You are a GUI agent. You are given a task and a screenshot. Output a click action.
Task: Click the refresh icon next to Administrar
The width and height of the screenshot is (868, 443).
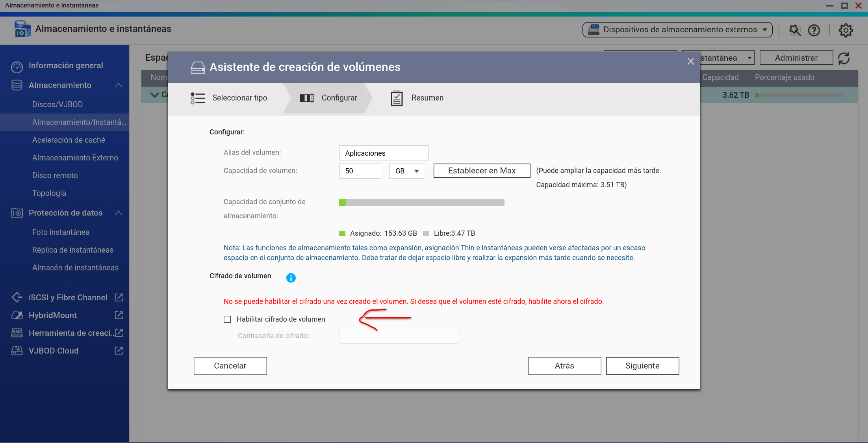click(844, 58)
